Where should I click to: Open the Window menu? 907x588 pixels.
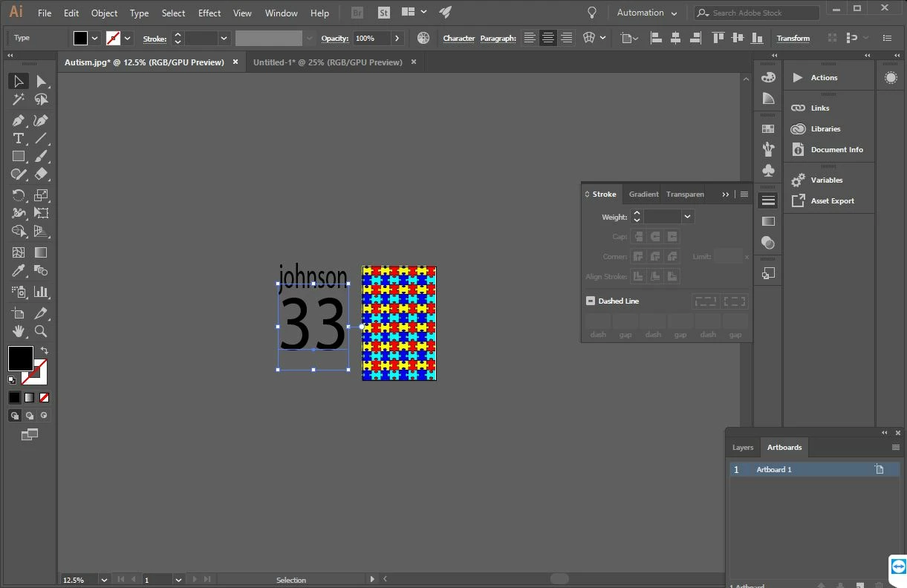[282, 13]
